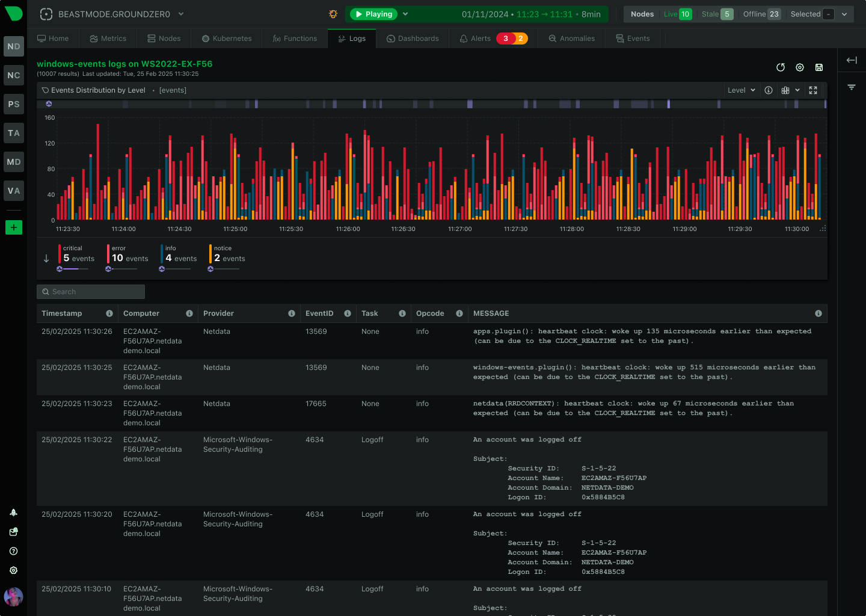Expand the Level dropdown on chart
Viewport: 866px width, 616px height.
(x=741, y=90)
